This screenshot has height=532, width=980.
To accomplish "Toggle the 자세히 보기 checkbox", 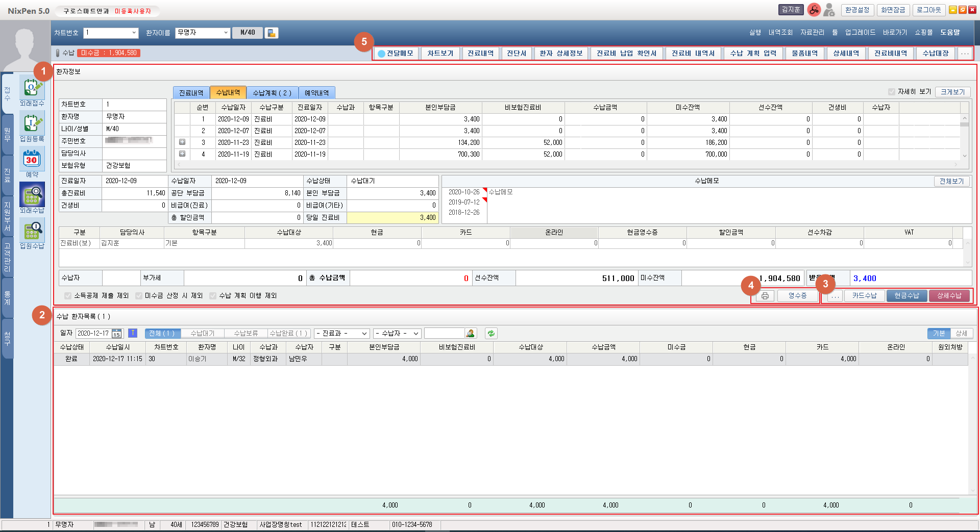I will tap(891, 92).
